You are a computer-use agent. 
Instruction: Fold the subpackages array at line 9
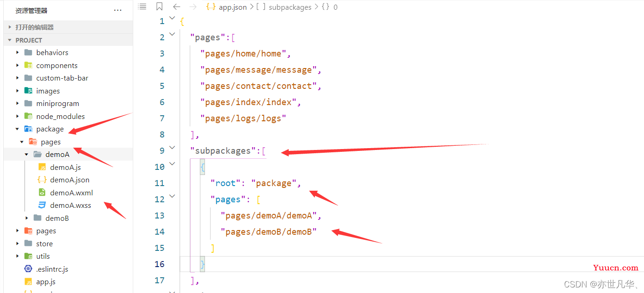pyautogui.click(x=172, y=147)
